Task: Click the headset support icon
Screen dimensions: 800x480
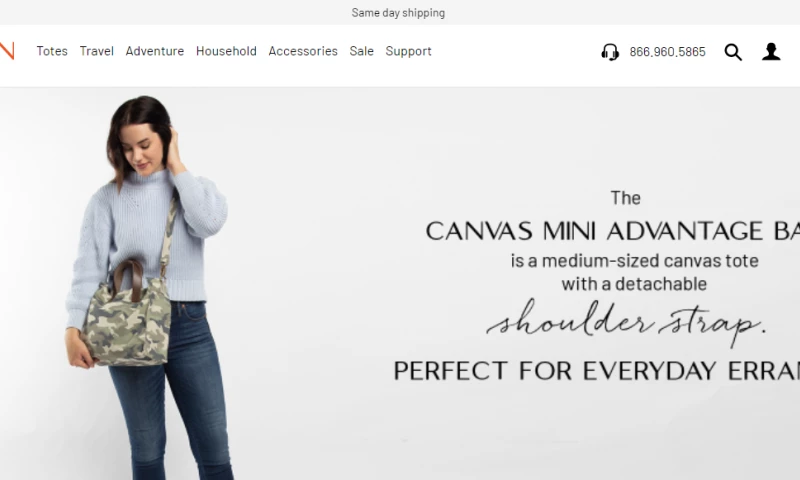Action: point(610,52)
